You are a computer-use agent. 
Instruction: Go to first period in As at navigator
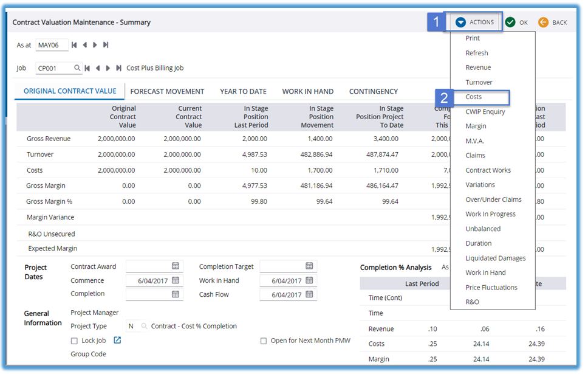pos(75,45)
